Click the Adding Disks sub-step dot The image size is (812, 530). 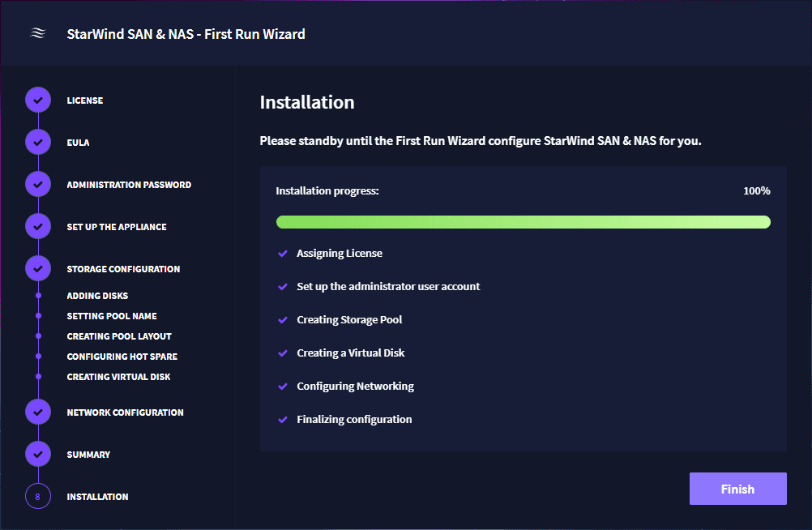tap(38, 295)
